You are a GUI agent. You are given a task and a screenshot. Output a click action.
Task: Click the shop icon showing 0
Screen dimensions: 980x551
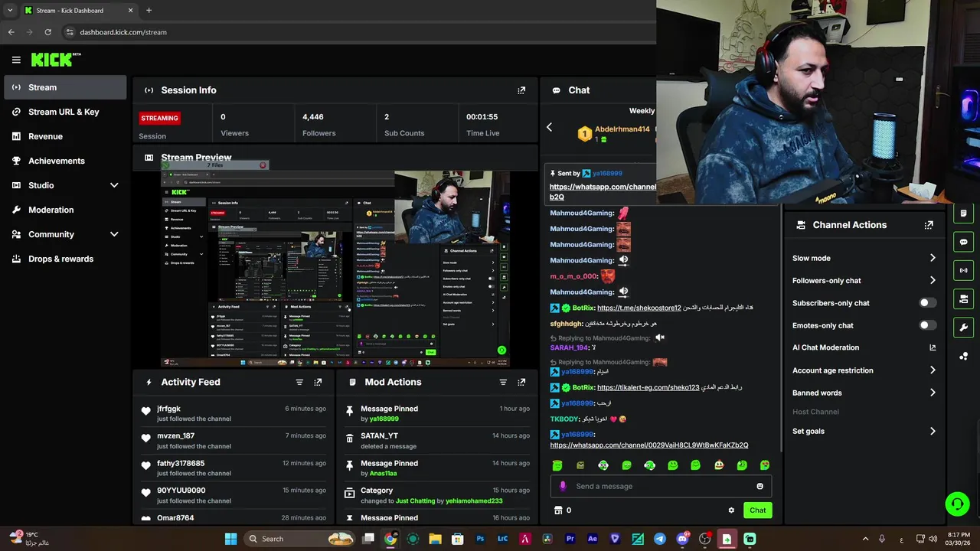click(x=558, y=510)
